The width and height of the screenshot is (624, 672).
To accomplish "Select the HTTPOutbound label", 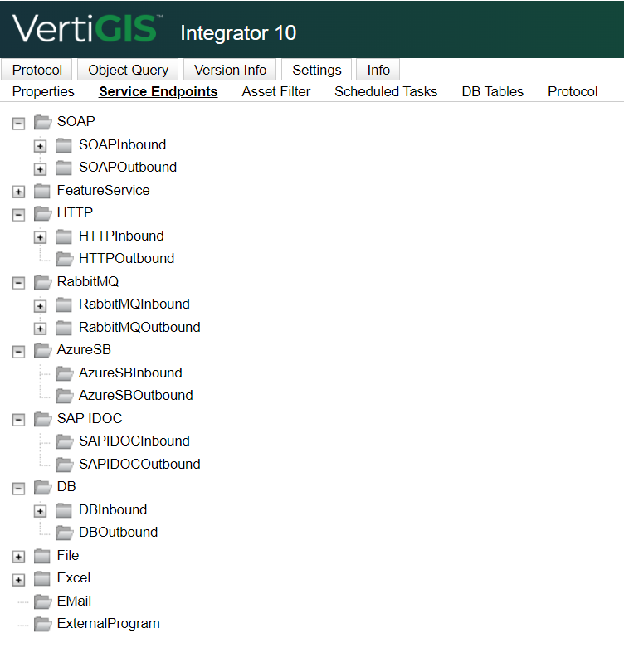I will coord(126,258).
